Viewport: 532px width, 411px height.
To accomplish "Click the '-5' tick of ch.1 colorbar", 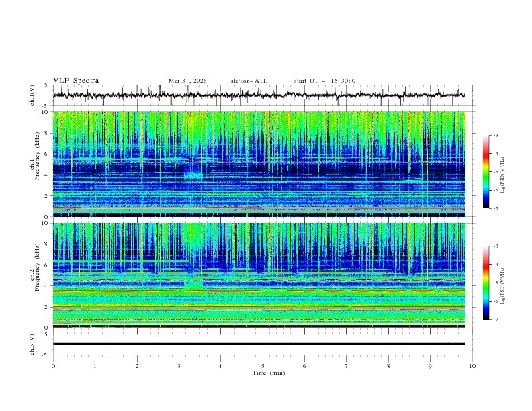I will click(495, 172).
